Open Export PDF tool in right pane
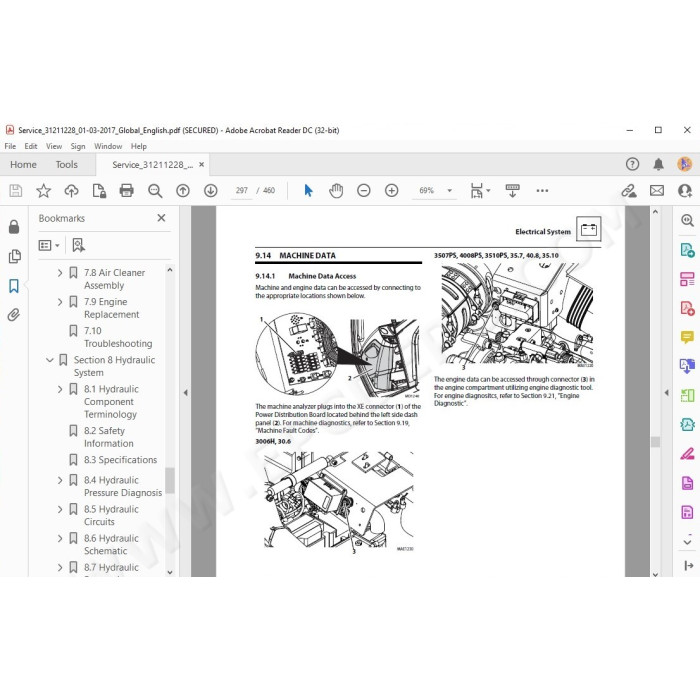This screenshot has width=700, height=700. click(x=687, y=249)
